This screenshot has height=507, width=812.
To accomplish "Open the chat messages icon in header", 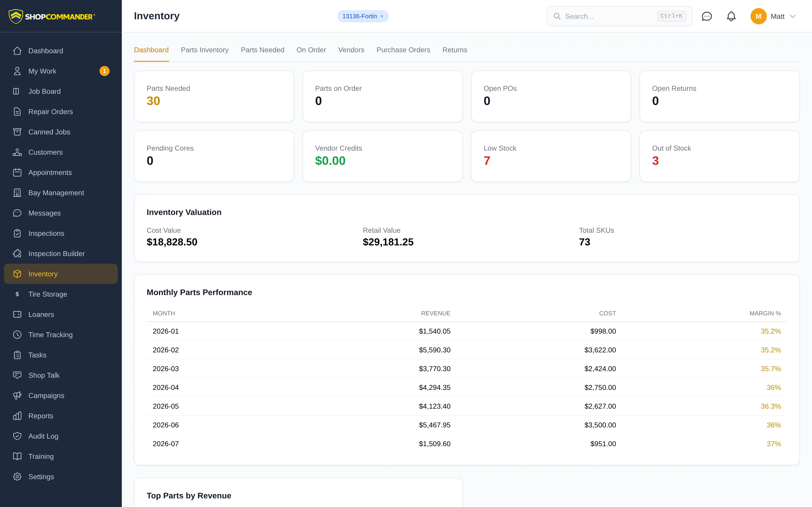I will (707, 16).
